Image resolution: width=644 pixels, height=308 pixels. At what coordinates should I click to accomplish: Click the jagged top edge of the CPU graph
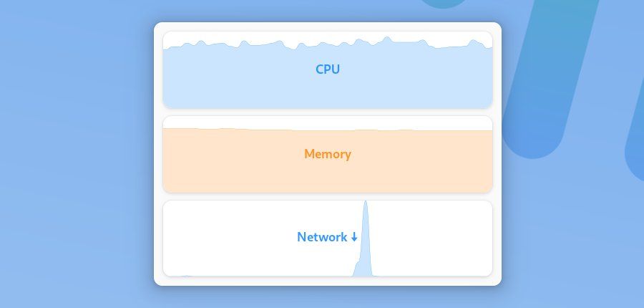[x=286, y=44]
